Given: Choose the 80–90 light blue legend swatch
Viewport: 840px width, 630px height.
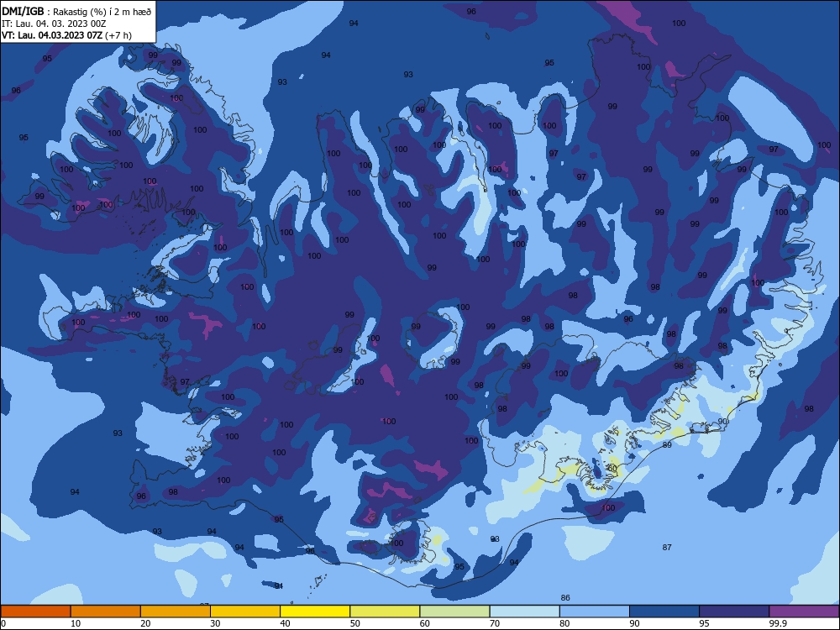Looking at the screenshot, I should 594,612.
